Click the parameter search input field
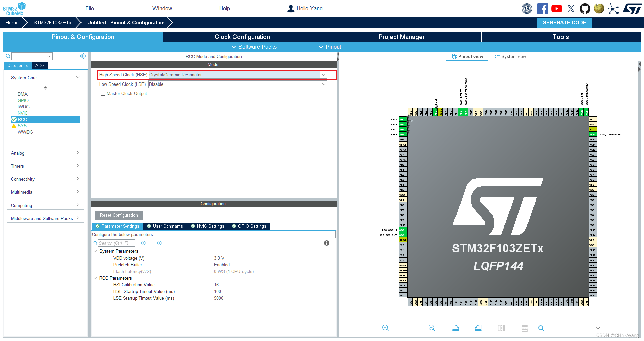Screen dimensions: 644x341 tap(116, 243)
